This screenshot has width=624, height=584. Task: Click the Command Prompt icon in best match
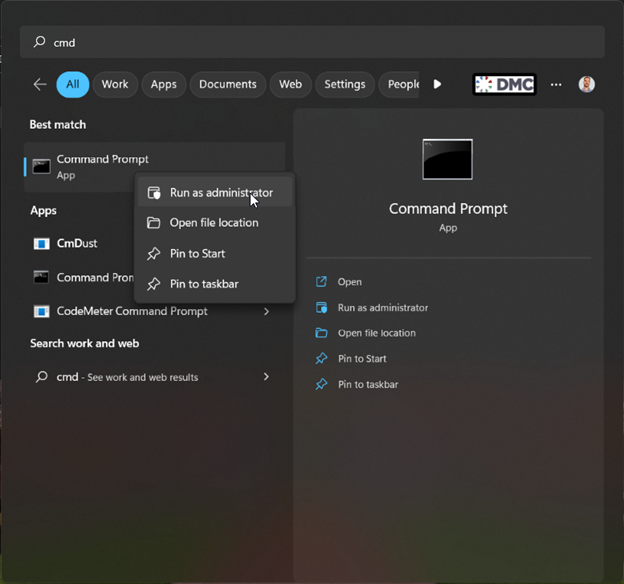[41, 167]
